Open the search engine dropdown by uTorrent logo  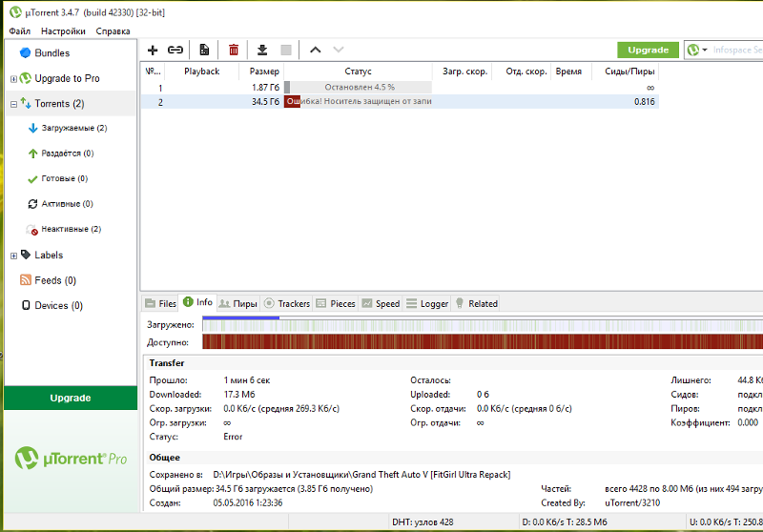click(x=697, y=50)
